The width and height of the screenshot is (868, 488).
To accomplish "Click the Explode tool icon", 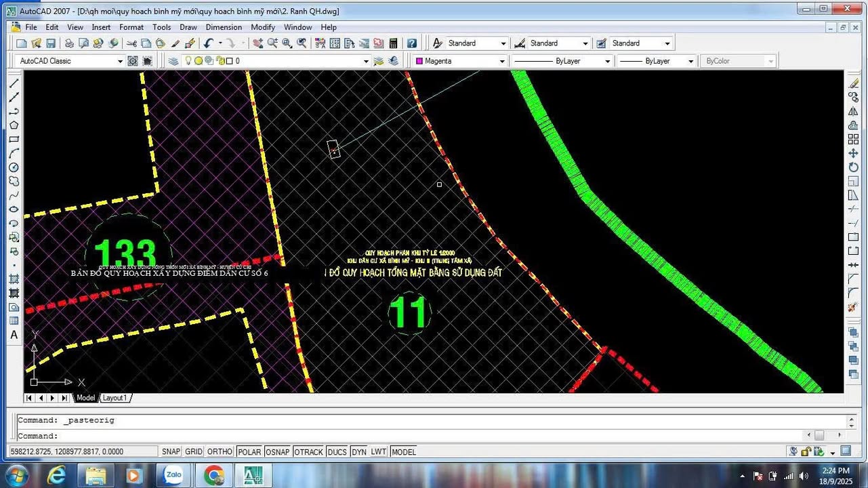I will coord(853,307).
